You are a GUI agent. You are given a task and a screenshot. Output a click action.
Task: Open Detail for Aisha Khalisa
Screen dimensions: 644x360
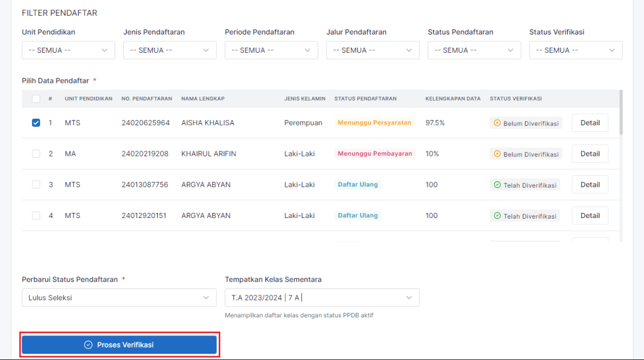click(590, 123)
